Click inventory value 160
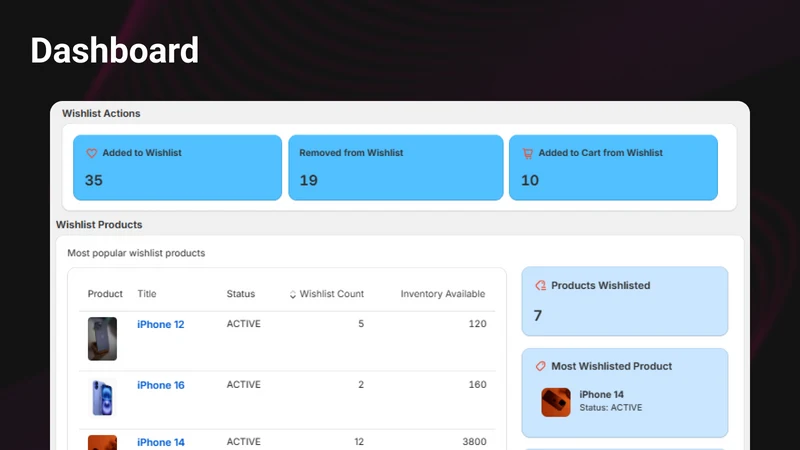 coord(478,385)
